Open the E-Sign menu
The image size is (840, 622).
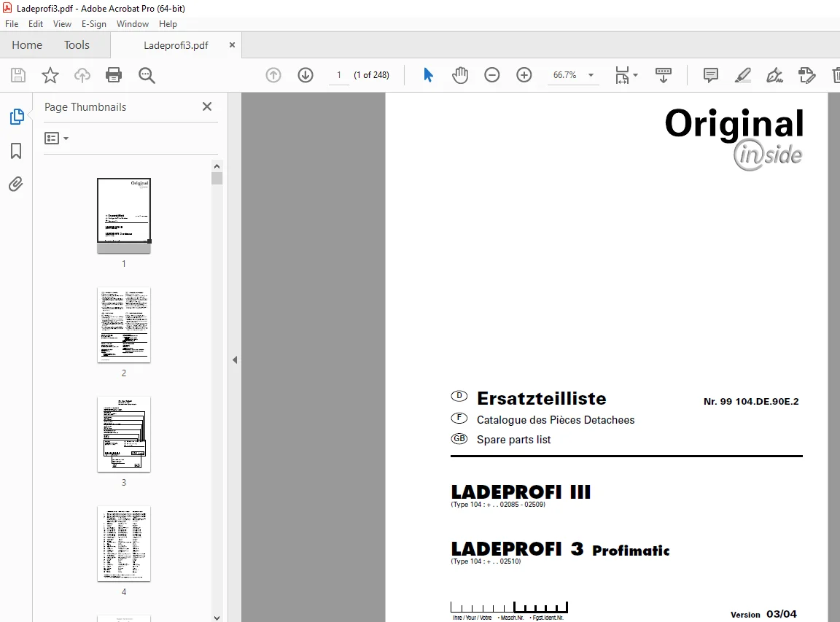coord(94,24)
